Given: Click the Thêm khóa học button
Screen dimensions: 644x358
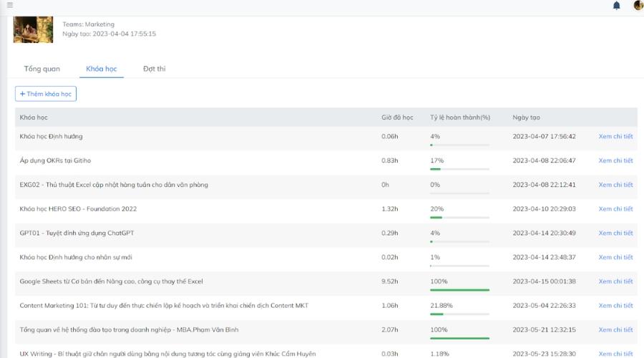Looking at the screenshot, I should 46,94.
